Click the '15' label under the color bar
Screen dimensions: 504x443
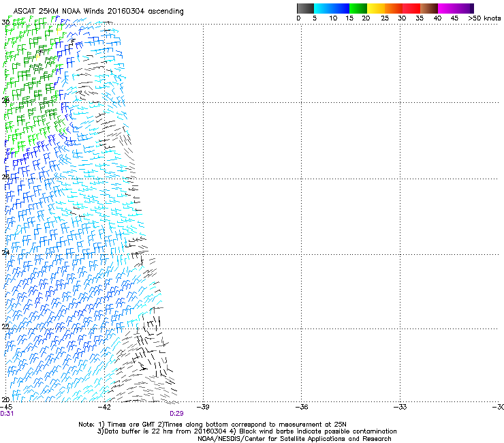coord(349,18)
